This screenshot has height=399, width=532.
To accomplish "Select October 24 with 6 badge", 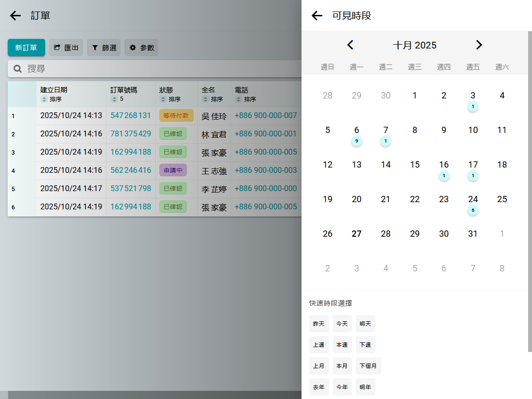I will (473, 200).
